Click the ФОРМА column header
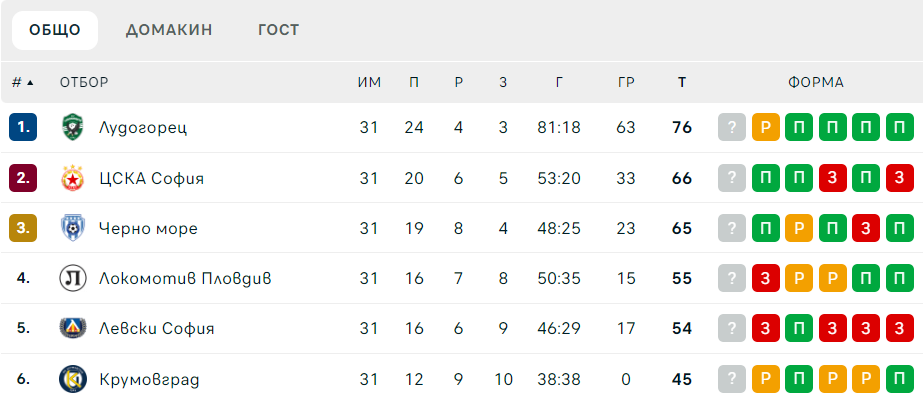This screenshot has width=923, height=401. pyautogui.click(x=816, y=82)
